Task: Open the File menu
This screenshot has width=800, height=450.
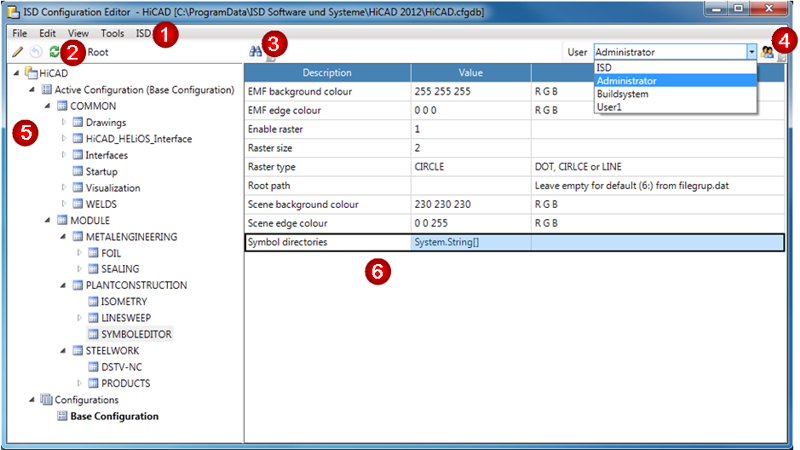Action: (x=20, y=33)
